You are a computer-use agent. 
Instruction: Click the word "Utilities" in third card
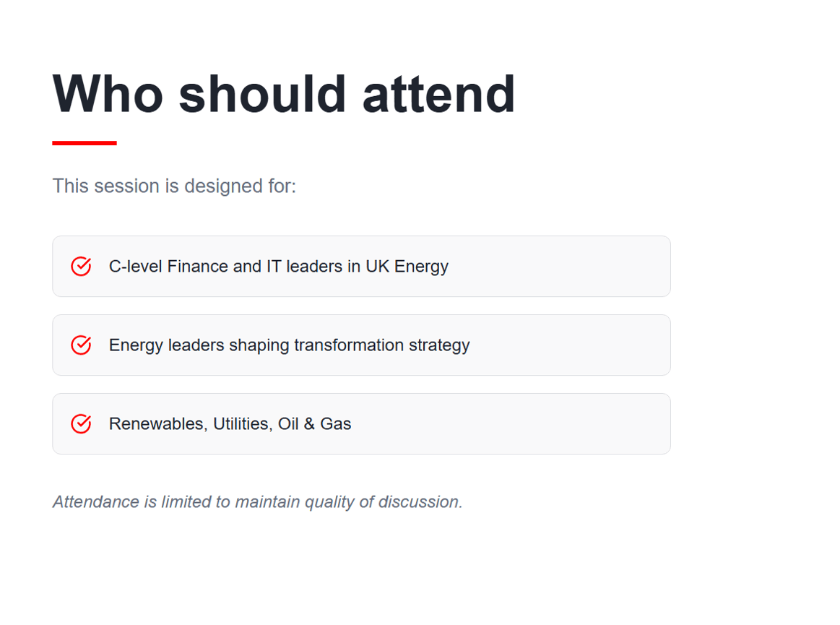[x=243, y=424]
